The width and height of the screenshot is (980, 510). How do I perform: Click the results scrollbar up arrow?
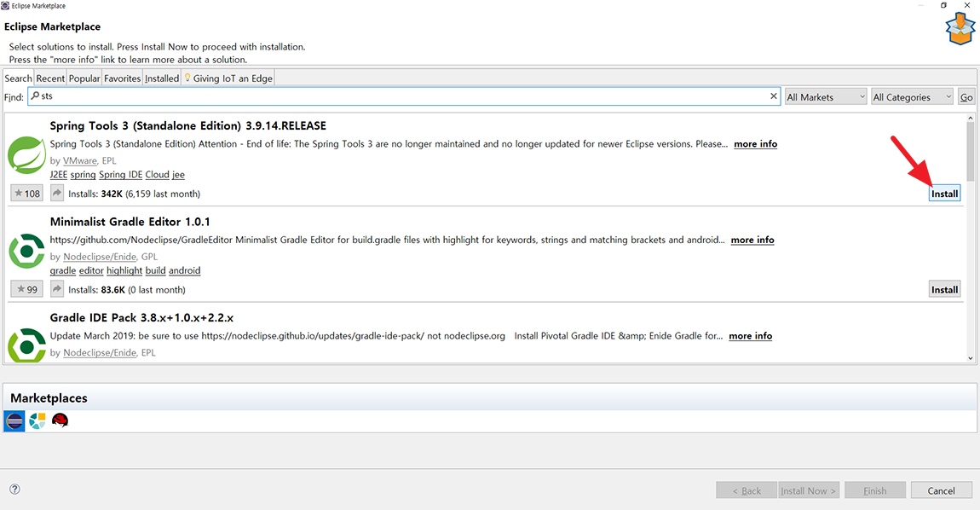(x=970, y=118)
